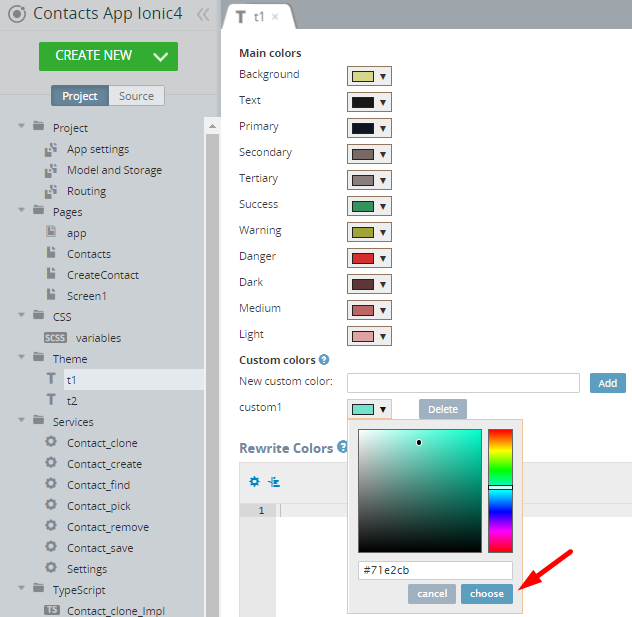
Task: Click the hex value field #71e2cb
Action: point(435,570)
